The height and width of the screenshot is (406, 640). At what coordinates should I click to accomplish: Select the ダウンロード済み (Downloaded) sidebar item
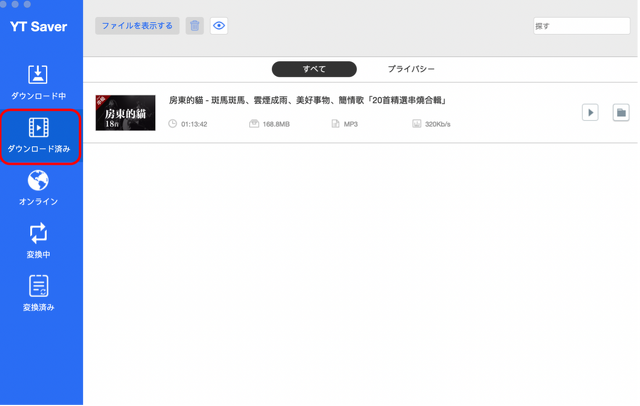(39, 135)
